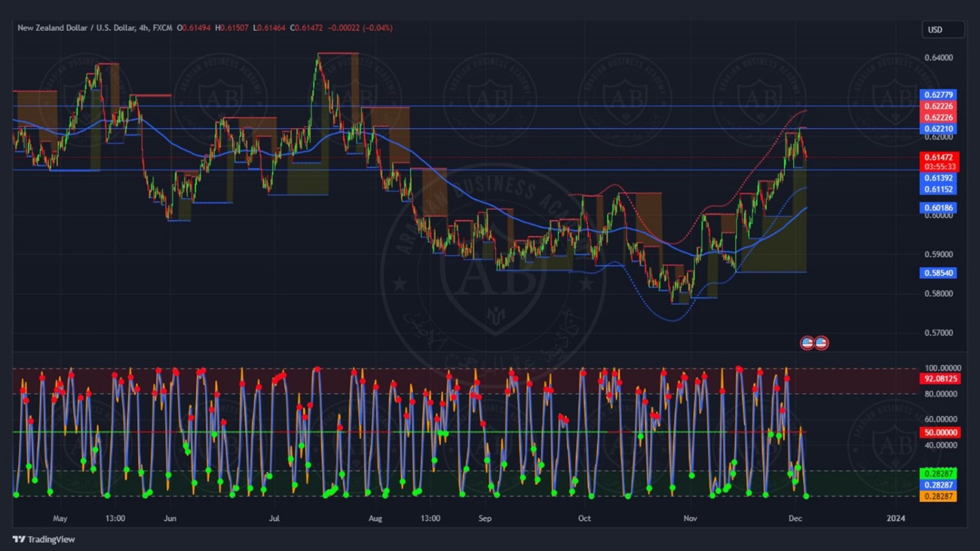
Task: Click 2024 on the time axis
Action: [896, 518]
